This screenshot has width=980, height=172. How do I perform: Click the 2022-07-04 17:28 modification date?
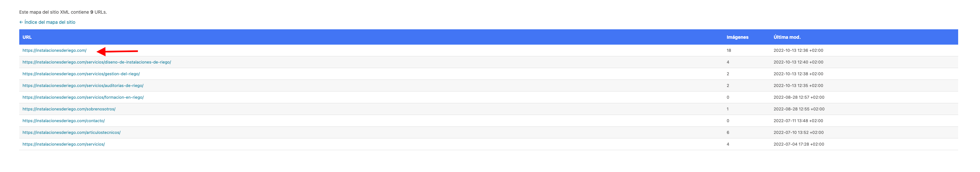click(x=798, y=145)
